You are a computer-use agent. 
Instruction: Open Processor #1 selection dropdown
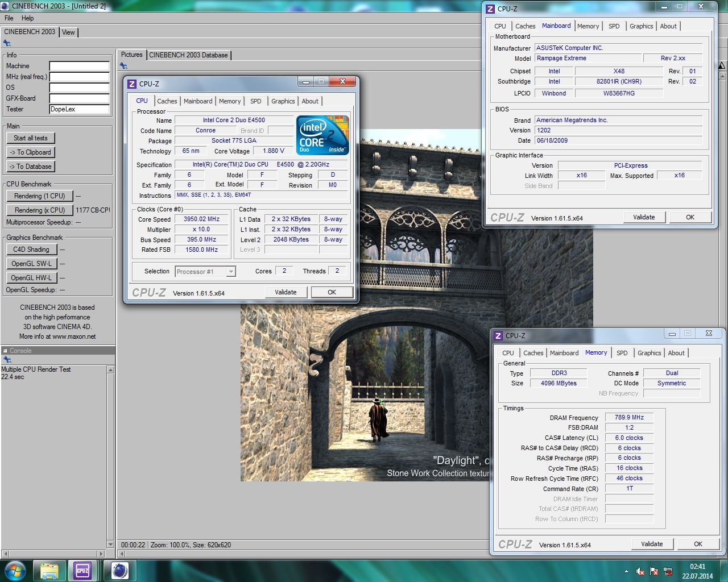[231, 272]
